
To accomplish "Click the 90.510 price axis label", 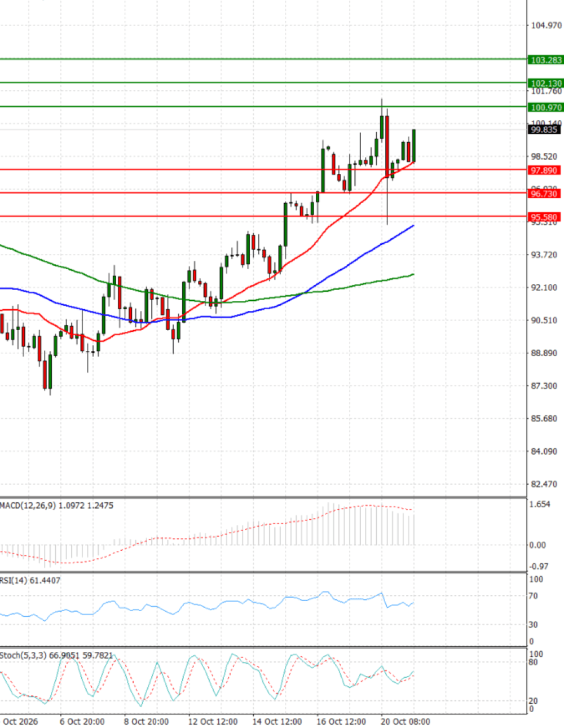I will tap(544, 320).
